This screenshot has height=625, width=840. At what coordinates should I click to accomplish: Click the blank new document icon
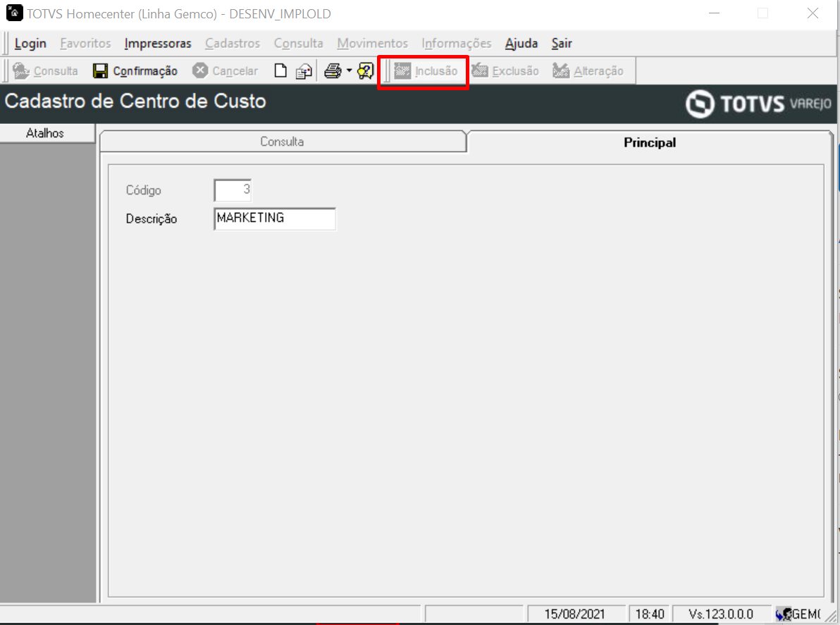pos(280,70)
